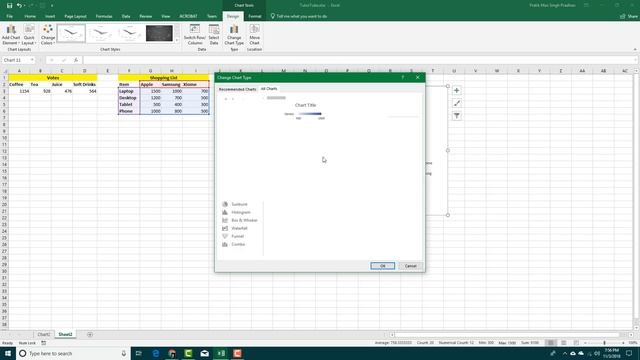Open Quick Layout dropdown
Image resolution: width=640 pixels, height=360 pixels.
click(x=29, y=35)
